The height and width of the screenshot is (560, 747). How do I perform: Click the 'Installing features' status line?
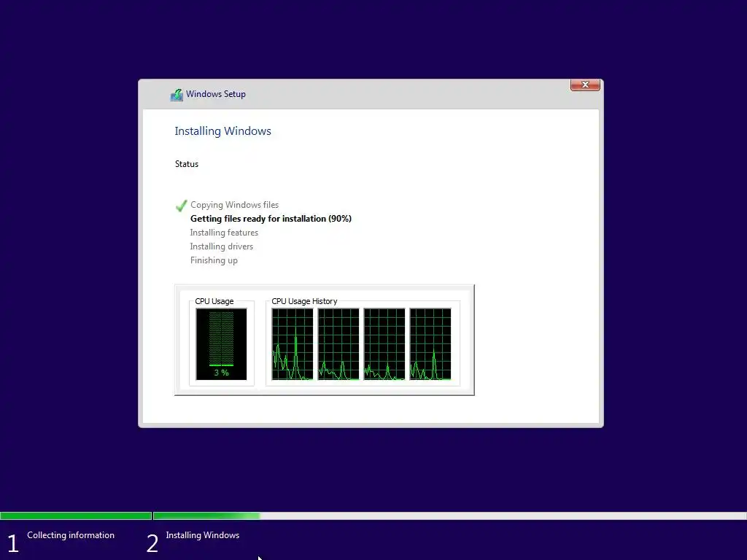(224, 233)
